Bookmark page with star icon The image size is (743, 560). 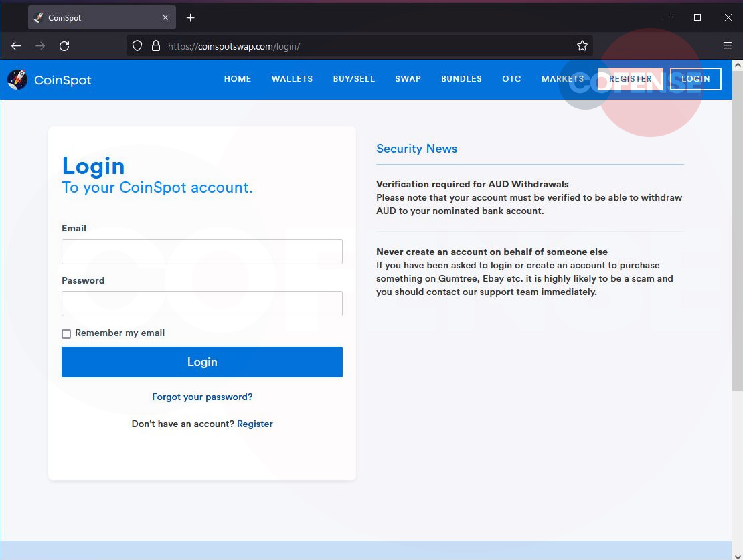(582, 46)
